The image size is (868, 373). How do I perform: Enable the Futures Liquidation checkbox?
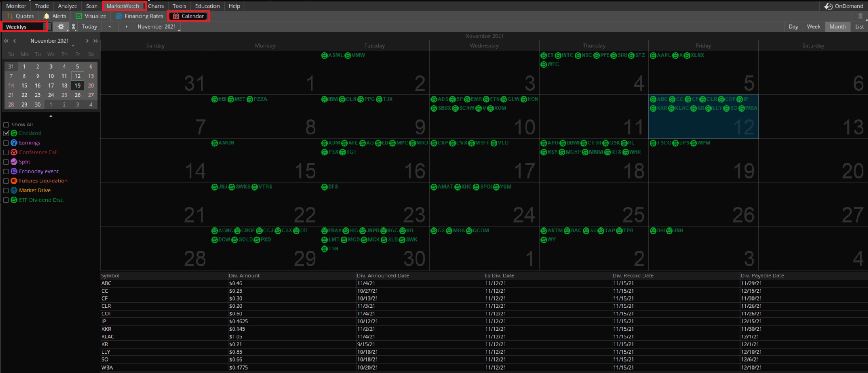coord(6,181)
